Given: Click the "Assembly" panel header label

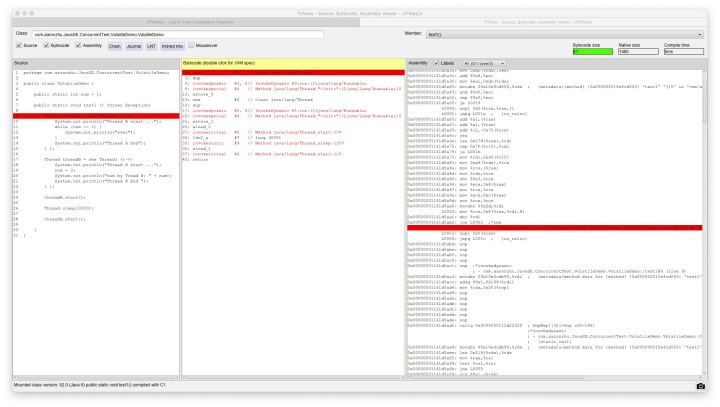Looking at the screenshot, I should (x=418, y=63).
